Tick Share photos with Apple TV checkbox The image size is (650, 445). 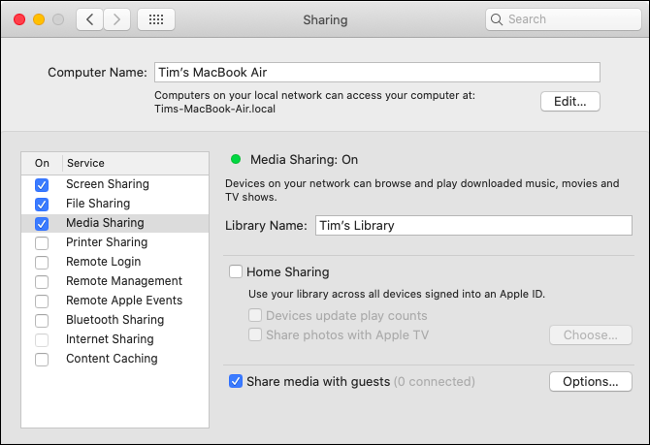255,334
